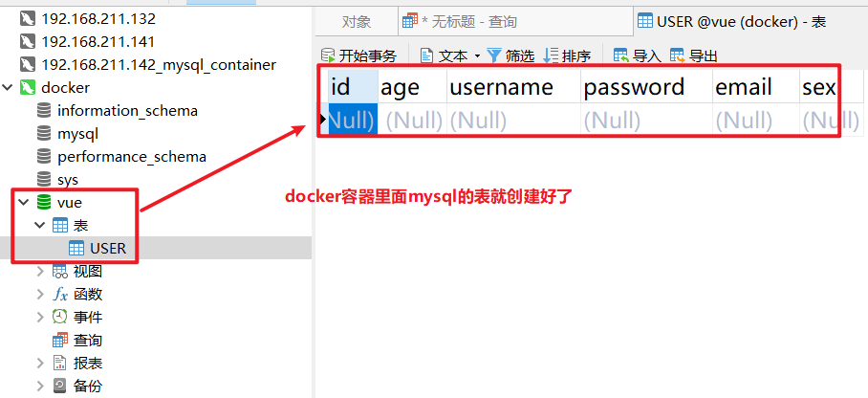Select the information_schema database icon
868x398 pixels.
point(44,110)
